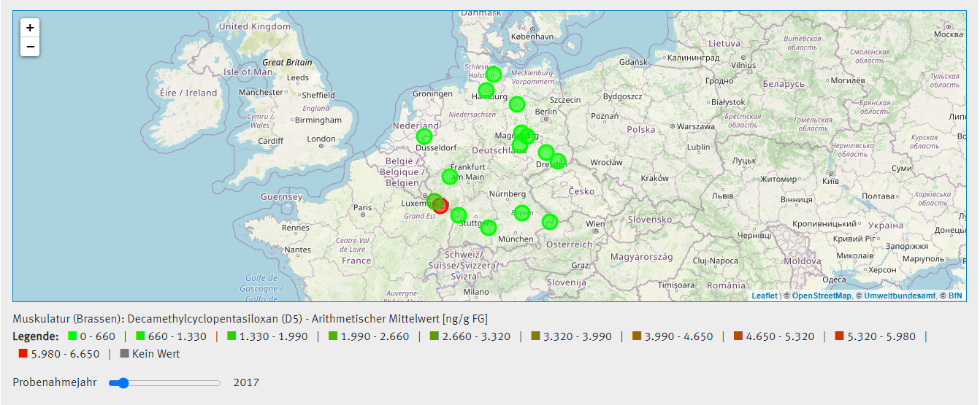980x405 pixels.
Task: Zoom out of the map
Action: (30, 47)
